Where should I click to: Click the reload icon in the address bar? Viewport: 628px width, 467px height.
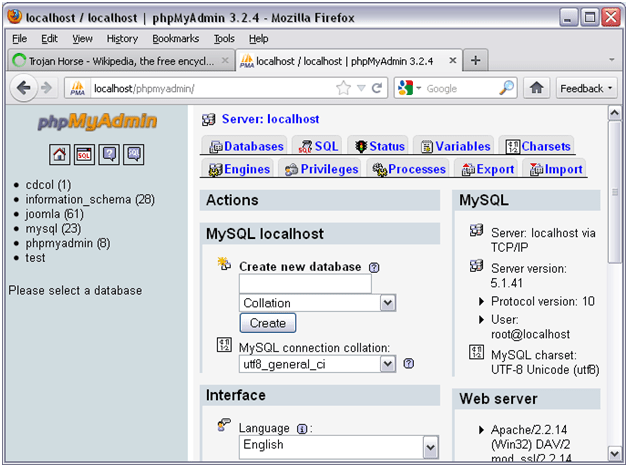377,88
